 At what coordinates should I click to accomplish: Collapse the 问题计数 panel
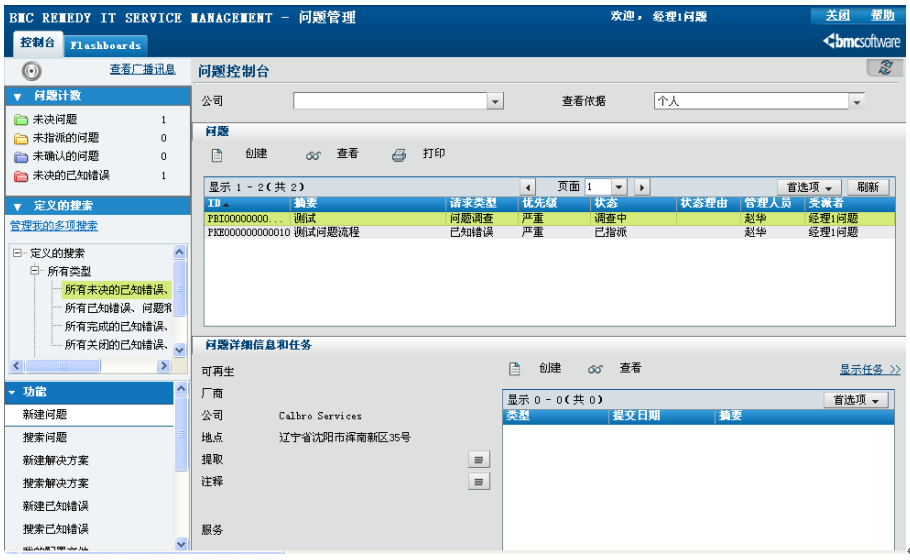(17, 97)
